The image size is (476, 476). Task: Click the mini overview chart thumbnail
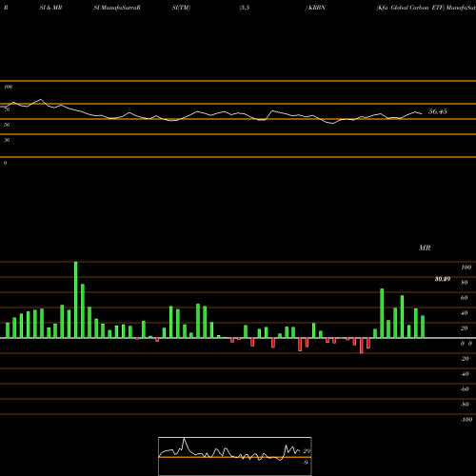(x=235, y=456)
